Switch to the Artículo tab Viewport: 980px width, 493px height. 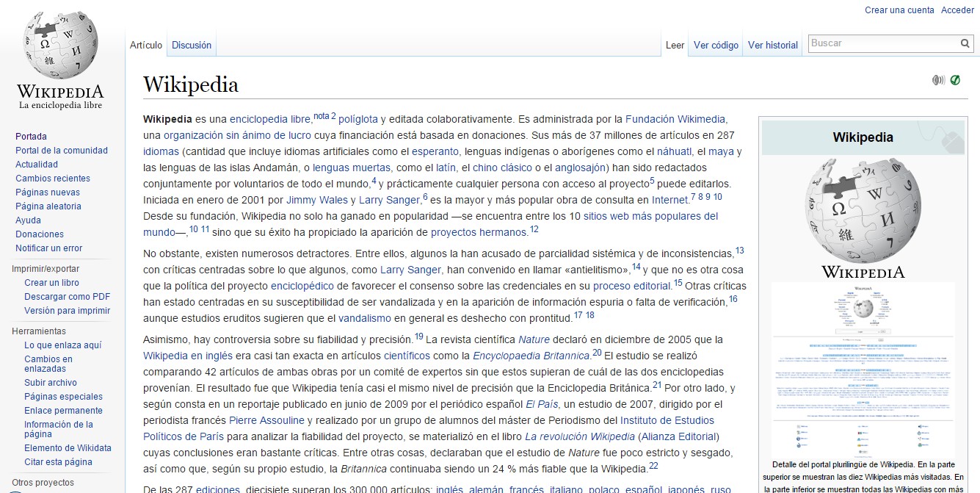click(146, 45)
